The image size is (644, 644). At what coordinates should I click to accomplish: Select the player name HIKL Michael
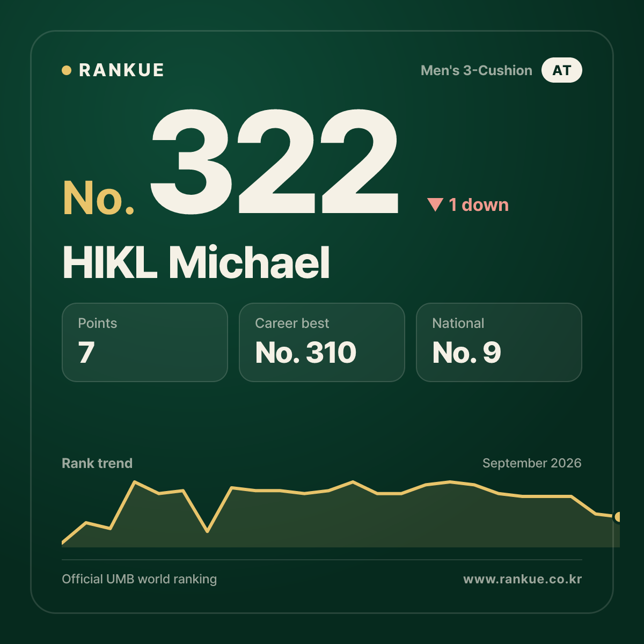point(196,262)
